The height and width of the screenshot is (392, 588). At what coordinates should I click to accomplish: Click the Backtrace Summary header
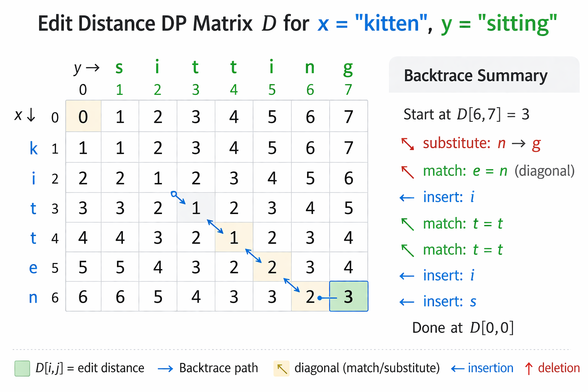[475, 75]
